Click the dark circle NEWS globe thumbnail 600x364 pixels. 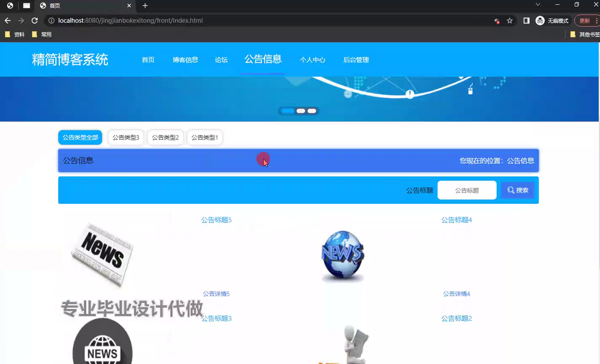coord(102,341)
